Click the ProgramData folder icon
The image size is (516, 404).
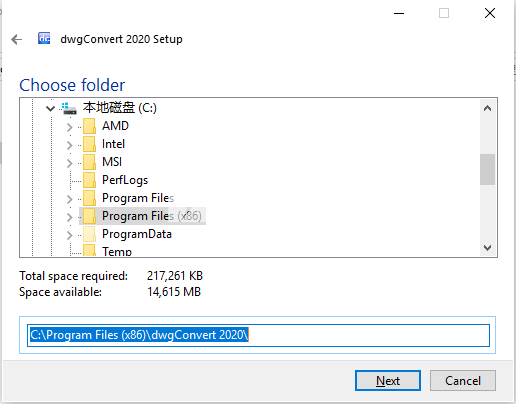pyautogui.click(x=90, y=234)
